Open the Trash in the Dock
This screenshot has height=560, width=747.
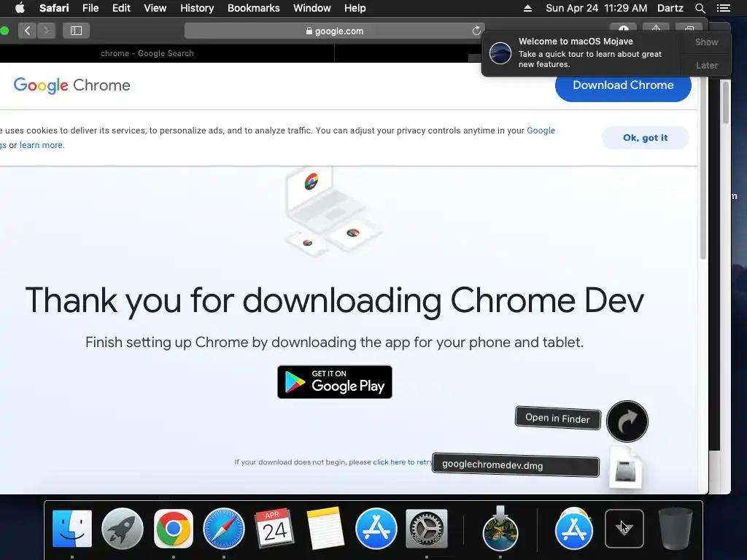click(675, 529)
